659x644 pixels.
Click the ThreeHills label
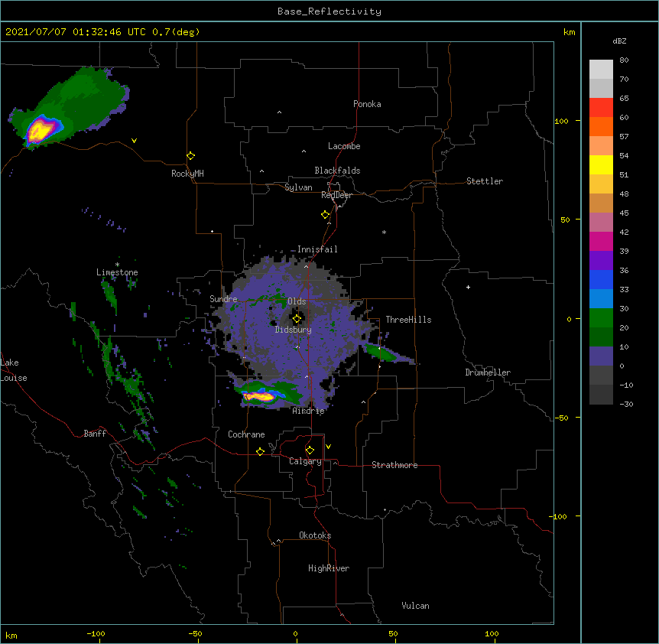[x=408, y=320]
